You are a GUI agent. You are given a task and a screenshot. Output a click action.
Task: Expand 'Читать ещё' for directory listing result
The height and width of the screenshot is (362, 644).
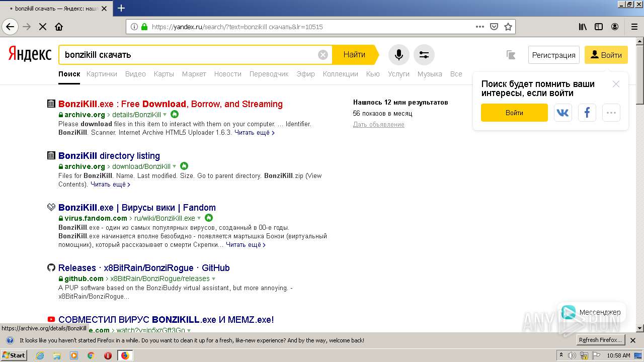click(111, 185)
